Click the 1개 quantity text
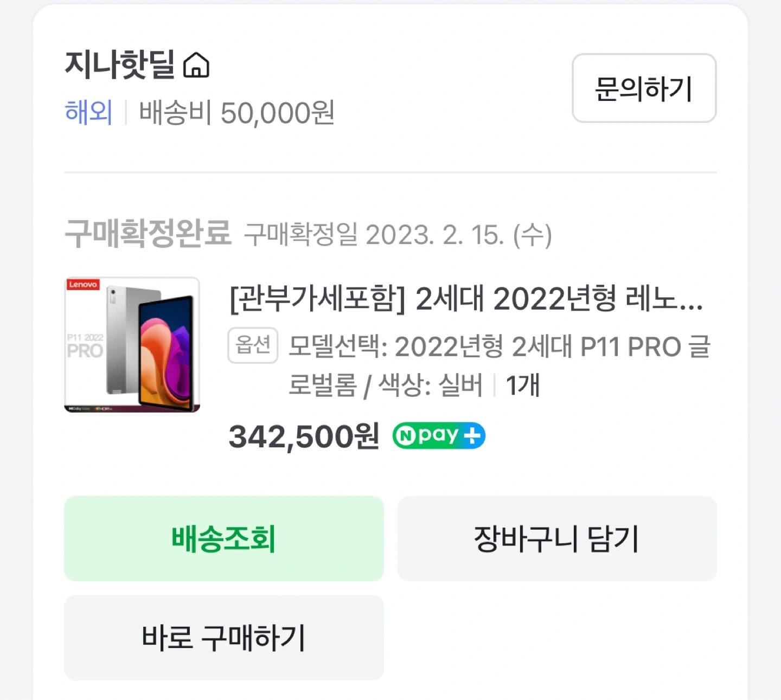 523,385
